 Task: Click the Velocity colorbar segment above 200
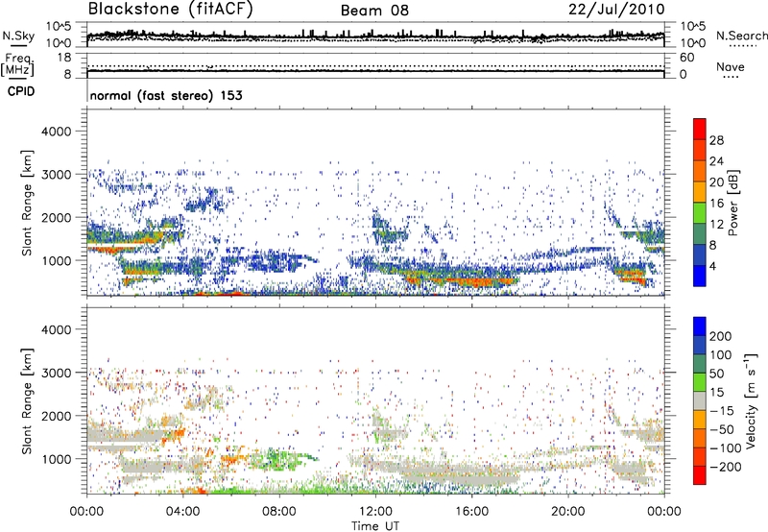700,326
